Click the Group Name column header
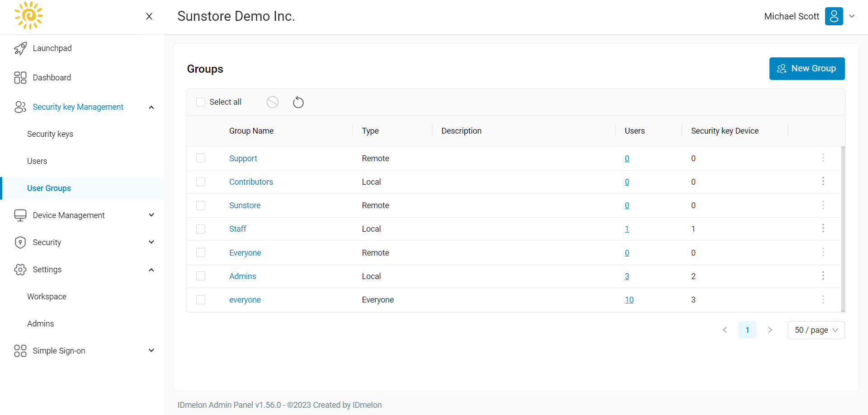Screen dimensions: 868x415 point(251,131)
